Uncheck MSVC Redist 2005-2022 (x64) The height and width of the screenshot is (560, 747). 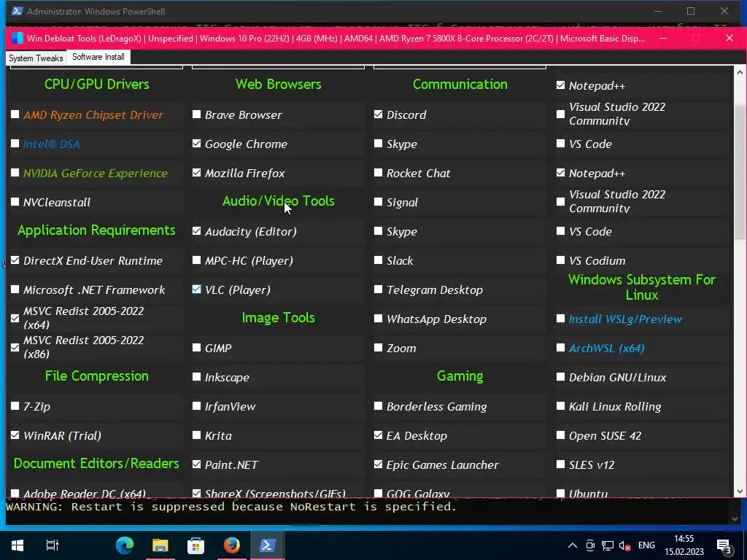tap(15, 318)
